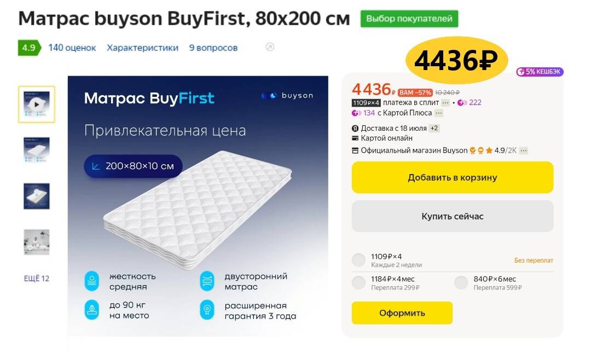This screenshot has height=364, width=591.
Task: Click the green 4.9 rating badge
Action: coord(29,48)
